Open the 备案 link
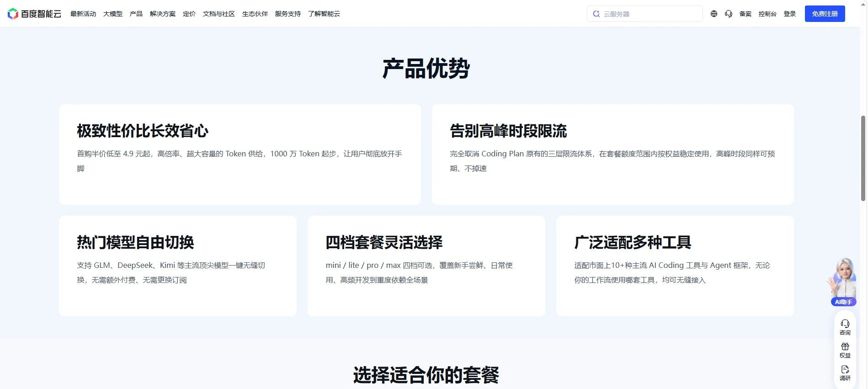 pos(746,14)
